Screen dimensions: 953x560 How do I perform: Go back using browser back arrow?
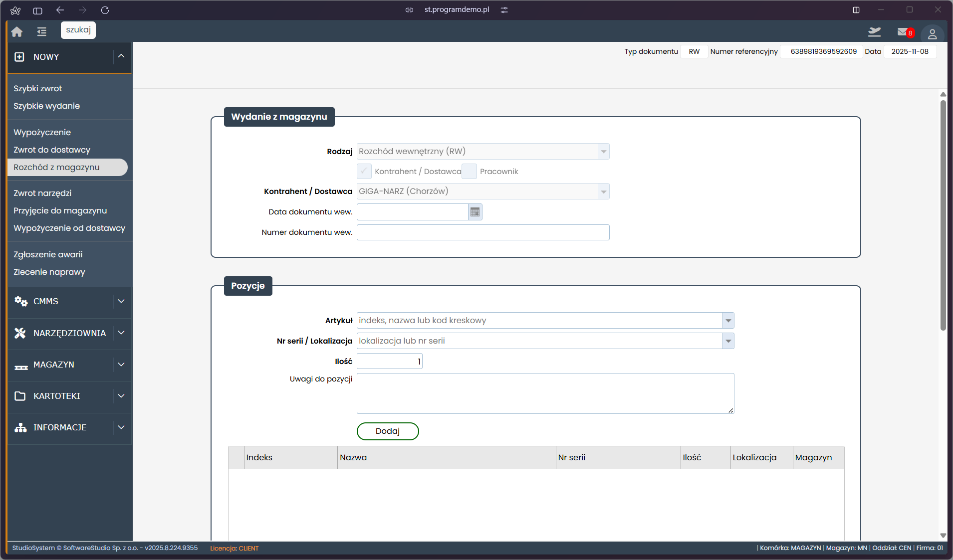[x=60, y=10]
